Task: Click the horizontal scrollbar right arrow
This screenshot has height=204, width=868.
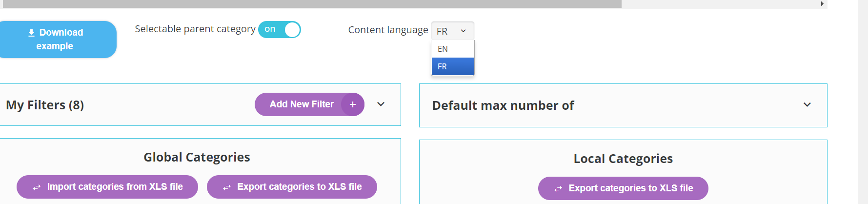Action: (x=822, y=4)
